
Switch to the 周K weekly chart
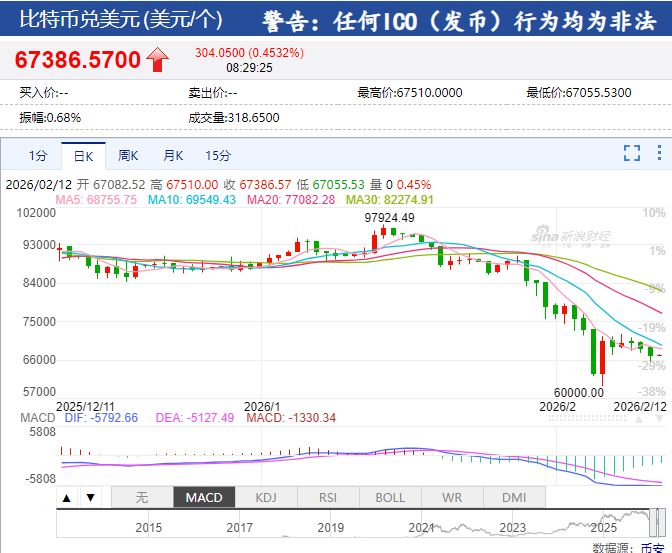pyautogui.click(x=128, y=156)
